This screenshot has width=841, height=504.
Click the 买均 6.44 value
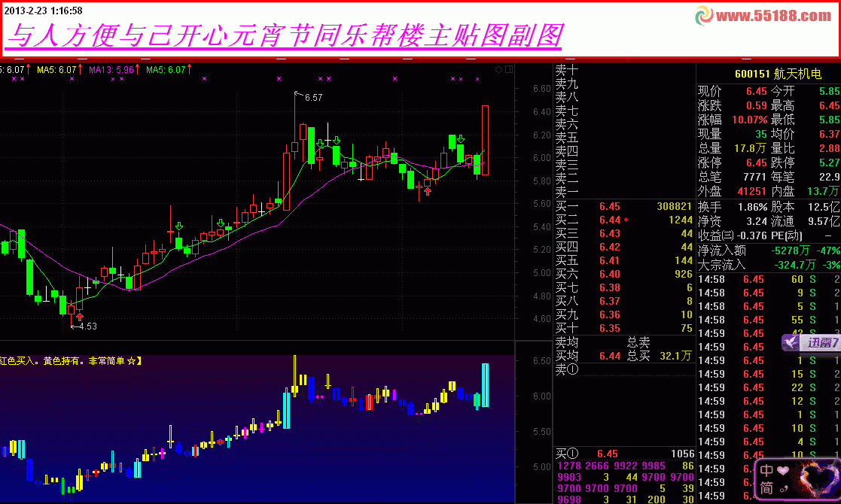[x=609, y=356]
